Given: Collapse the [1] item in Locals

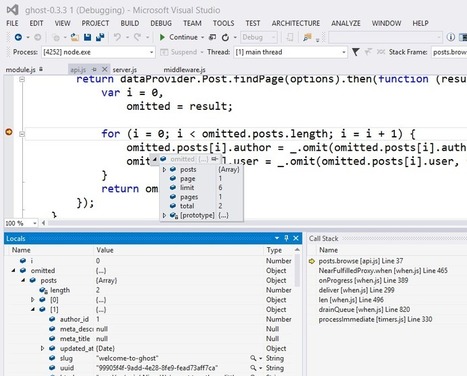Looking at the screenshot, I should (33, 309).
